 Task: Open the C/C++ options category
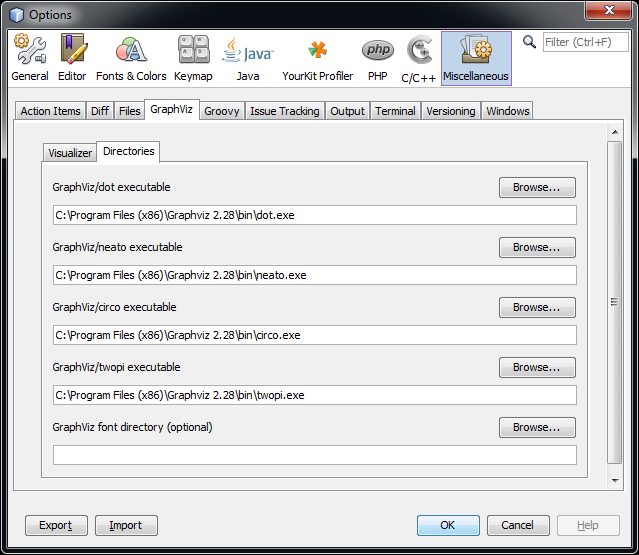click(419, 58)
